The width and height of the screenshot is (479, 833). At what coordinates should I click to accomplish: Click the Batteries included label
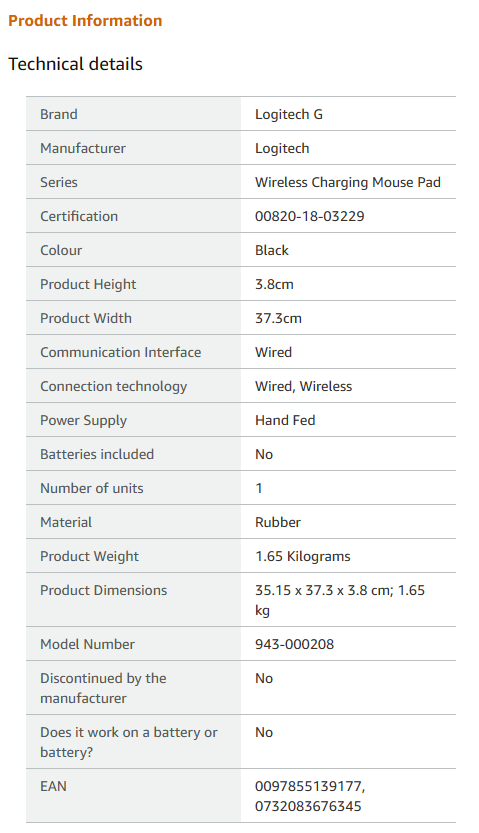[x=97, y=454]
